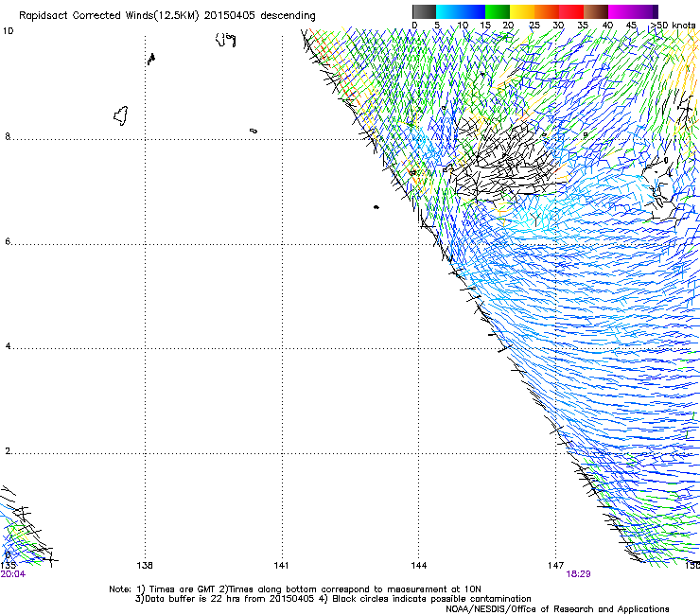Pick the dark purple 45–50 knots swatch
Screen dimensions: 700x615
tap(645, 11)
